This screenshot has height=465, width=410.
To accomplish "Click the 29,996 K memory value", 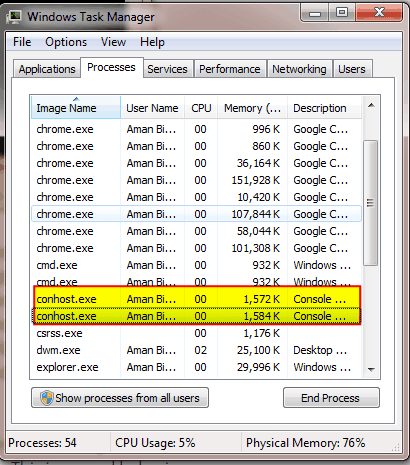I will 258,367.
